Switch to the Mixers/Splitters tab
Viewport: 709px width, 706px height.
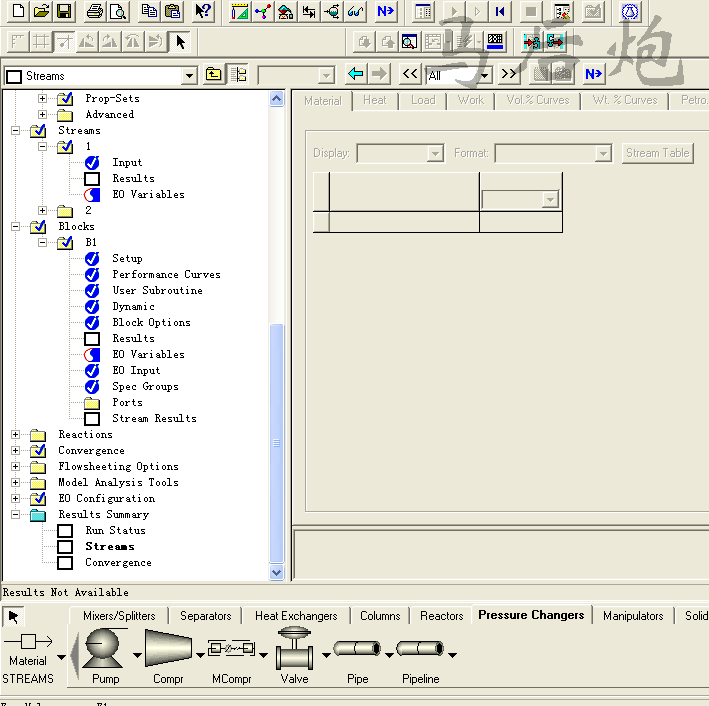pyautogui.click(x=119, y=616)
